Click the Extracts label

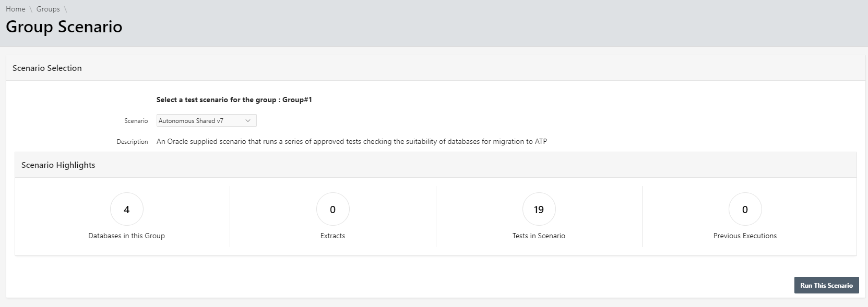pyautogui.click(x=332, y=236)
